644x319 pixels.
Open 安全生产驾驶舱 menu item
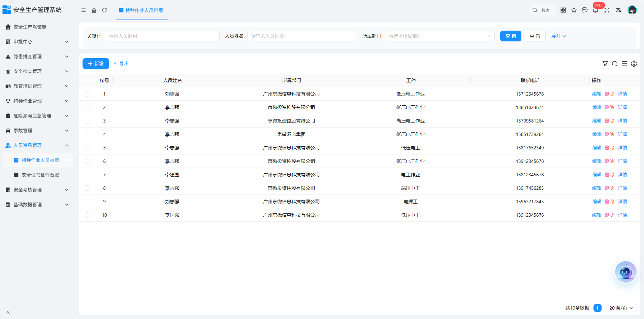pyautogui.click(x=37, y=27)
